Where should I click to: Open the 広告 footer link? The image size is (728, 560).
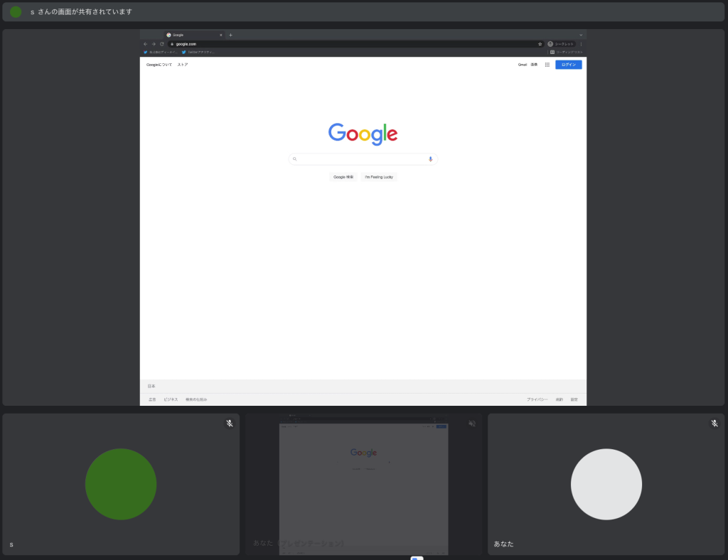pyautogui.click(x=152, y=399)
